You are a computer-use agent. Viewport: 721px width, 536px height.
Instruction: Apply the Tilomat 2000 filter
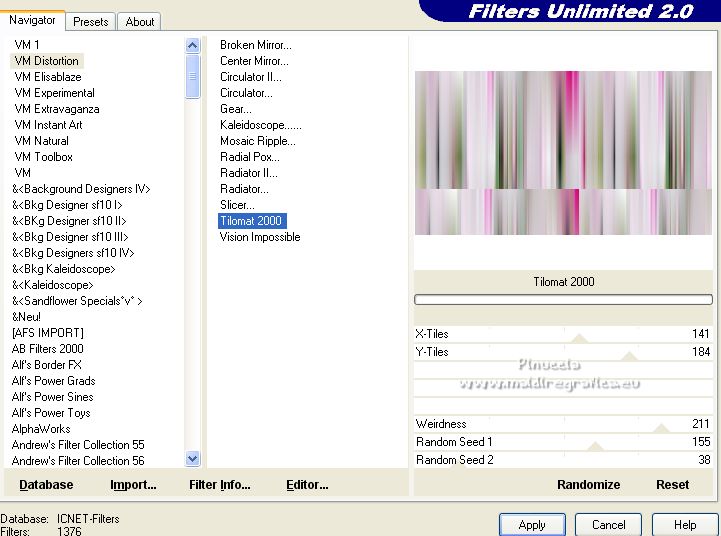click(x=532, y=525)
